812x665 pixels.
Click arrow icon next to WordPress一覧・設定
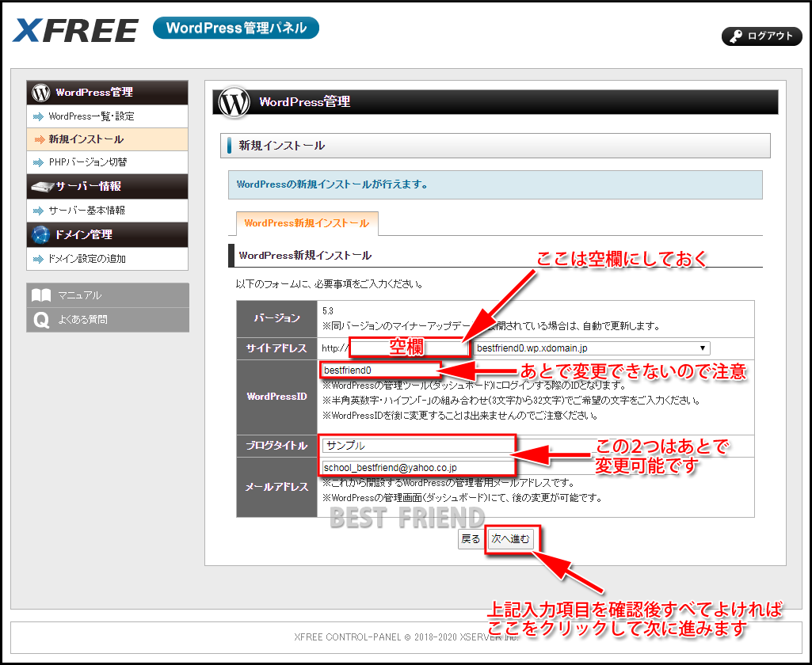click(x=38, y=117)
